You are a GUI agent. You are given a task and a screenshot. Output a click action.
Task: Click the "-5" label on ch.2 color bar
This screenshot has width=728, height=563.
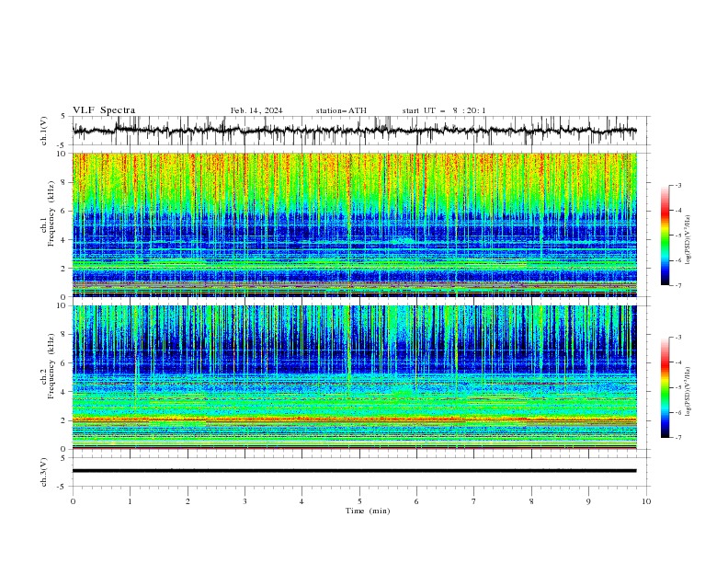pos(678,387)
